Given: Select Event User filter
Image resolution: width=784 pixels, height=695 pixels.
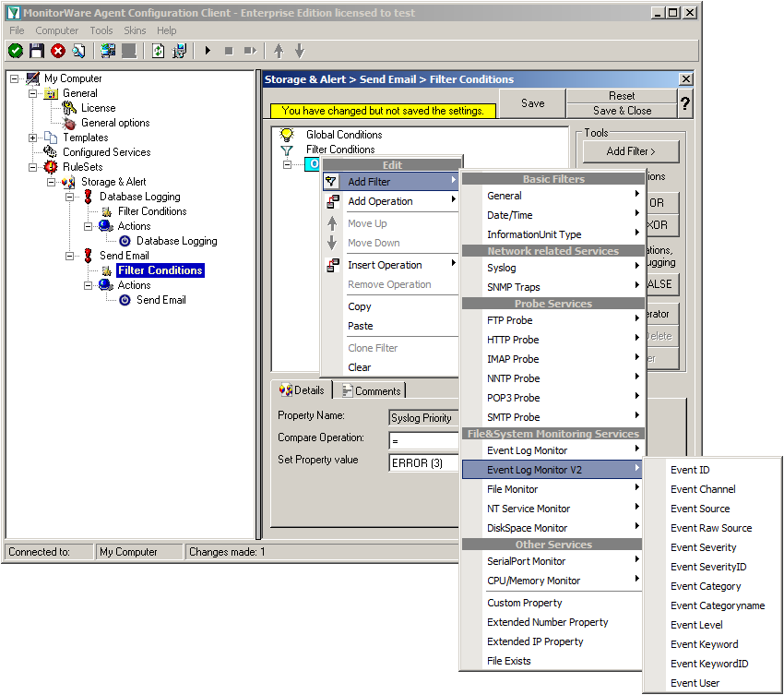Looking at the screenshot, I should (x=712, y=683).
